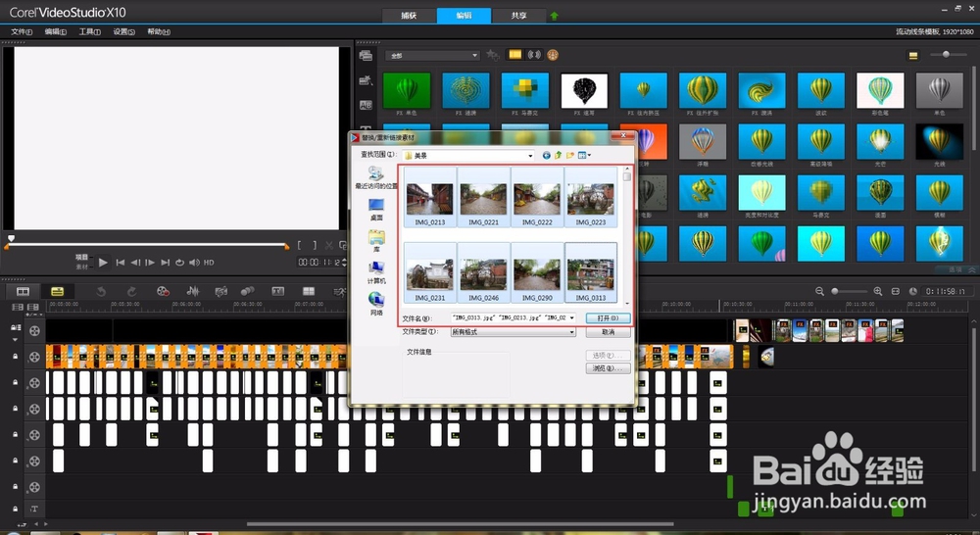Jump to end of preview

(165, 263)
